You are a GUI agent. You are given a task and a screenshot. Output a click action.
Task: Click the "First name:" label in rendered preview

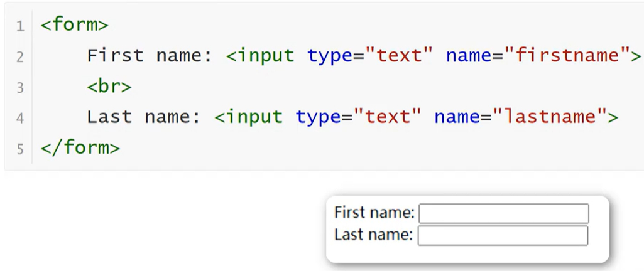374,213
